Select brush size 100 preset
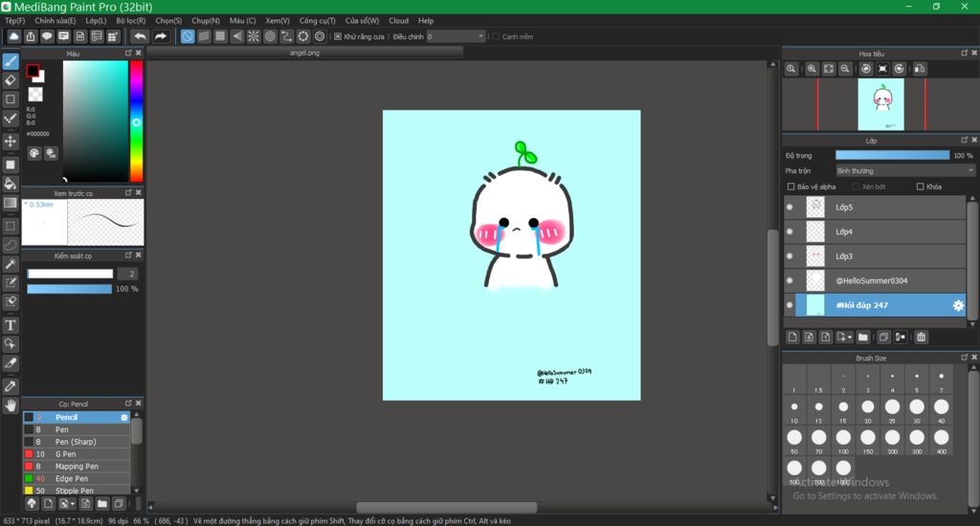The width and height of the screenshot is (980, 526). point(843,442)
